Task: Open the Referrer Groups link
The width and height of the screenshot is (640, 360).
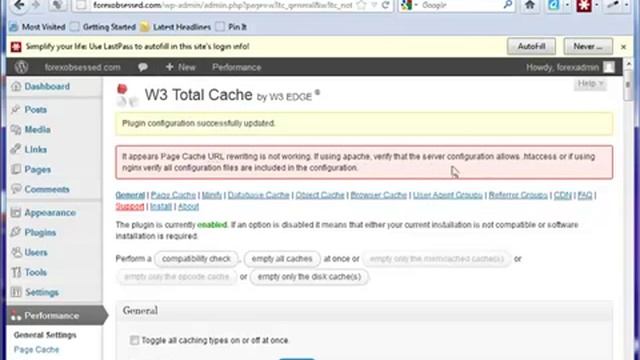Action: pos(518,195)
